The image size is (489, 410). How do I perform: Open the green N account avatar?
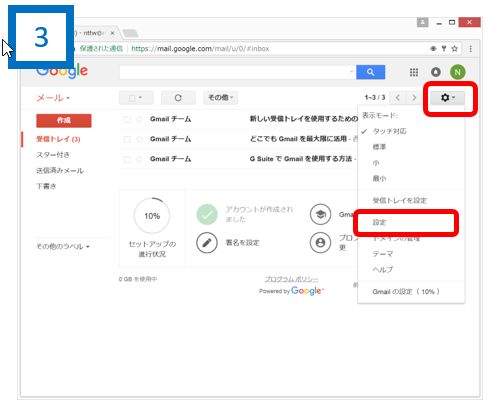click(457, 72)
